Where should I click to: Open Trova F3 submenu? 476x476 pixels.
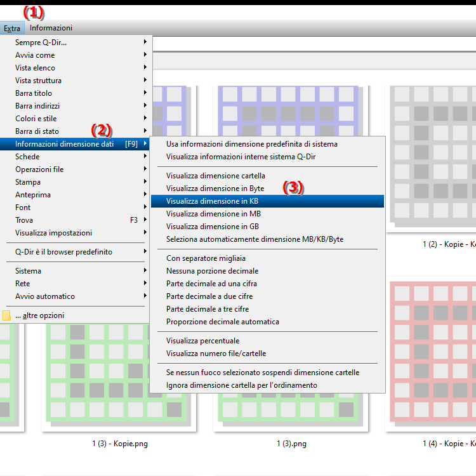point(75,220)
